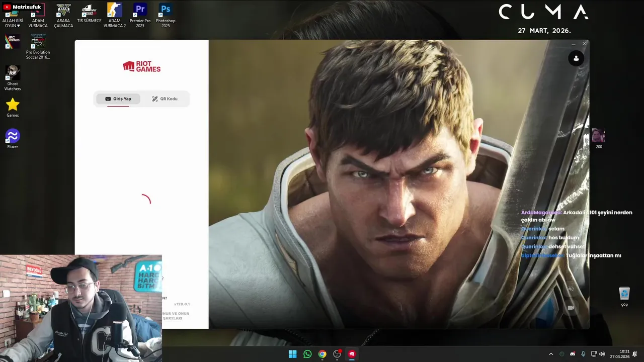Select the desktop image file named 200
This screenshot has width=644, height=362.
coord(598,139)
